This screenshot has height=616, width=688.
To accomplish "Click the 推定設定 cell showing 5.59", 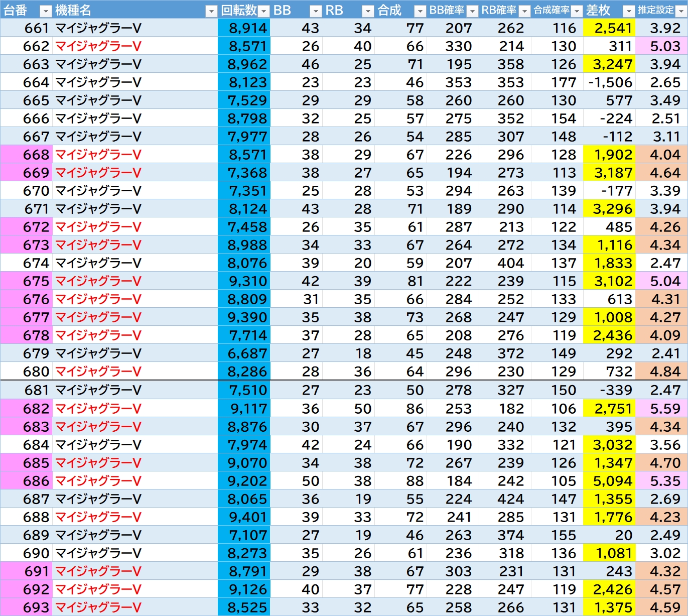I will click(x=661, y=409).
